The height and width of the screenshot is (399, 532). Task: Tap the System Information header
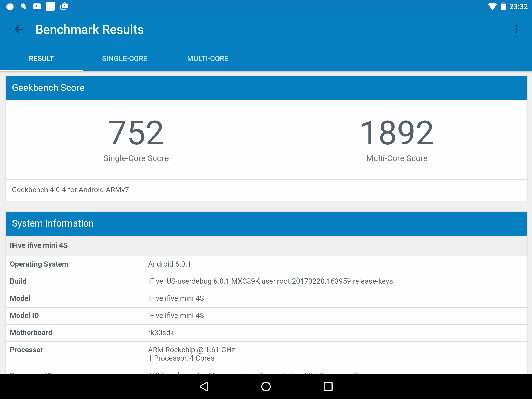click(x=53, y=223)
